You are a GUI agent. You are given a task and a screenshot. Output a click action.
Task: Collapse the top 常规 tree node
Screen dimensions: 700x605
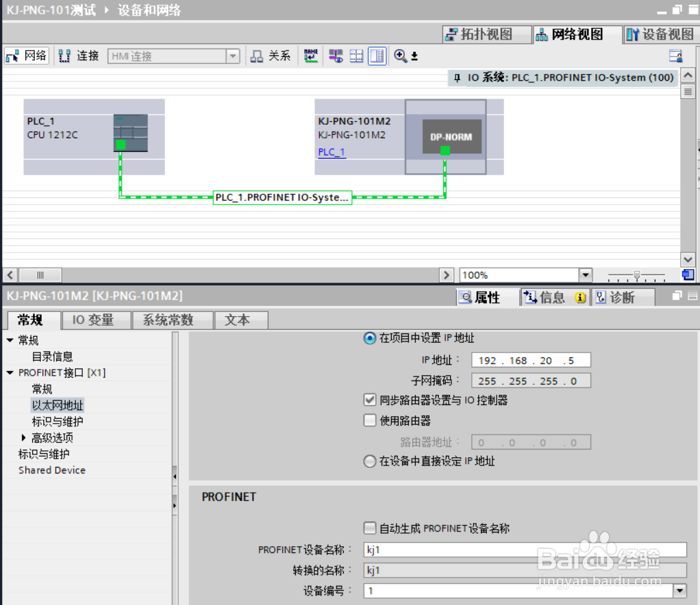pos(10,340)
